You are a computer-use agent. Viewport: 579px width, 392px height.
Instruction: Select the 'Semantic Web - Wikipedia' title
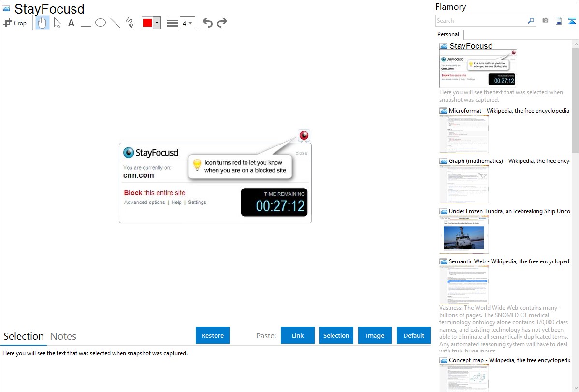coord(509,261)
